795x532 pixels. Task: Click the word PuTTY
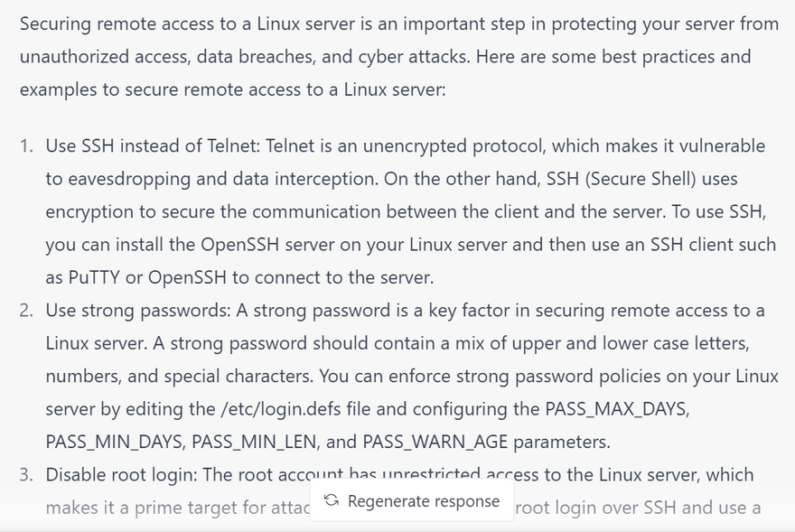click(98, 277)
